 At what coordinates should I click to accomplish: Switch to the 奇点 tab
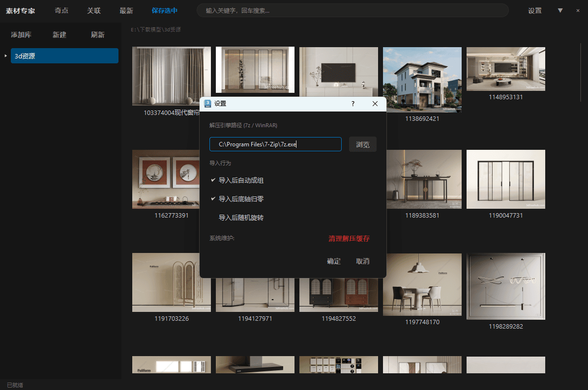61,11
